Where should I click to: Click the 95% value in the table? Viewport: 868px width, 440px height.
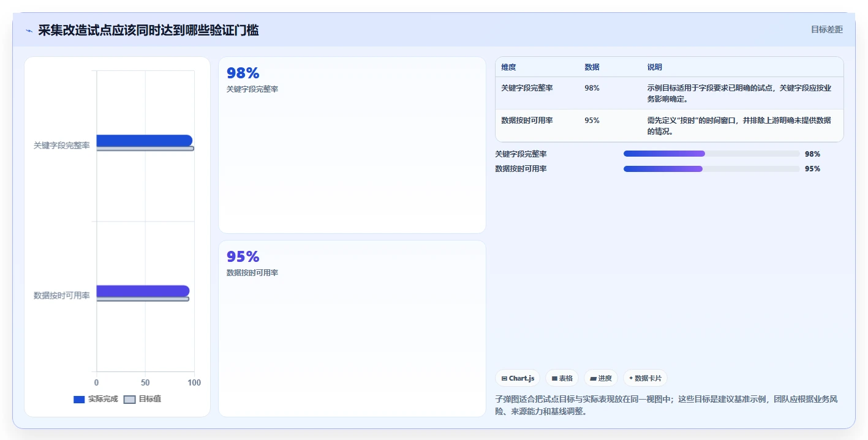(x=592, y=121)
